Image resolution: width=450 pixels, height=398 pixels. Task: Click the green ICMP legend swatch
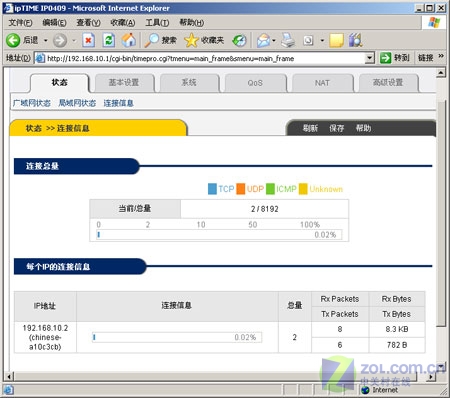tap(270, 189)
